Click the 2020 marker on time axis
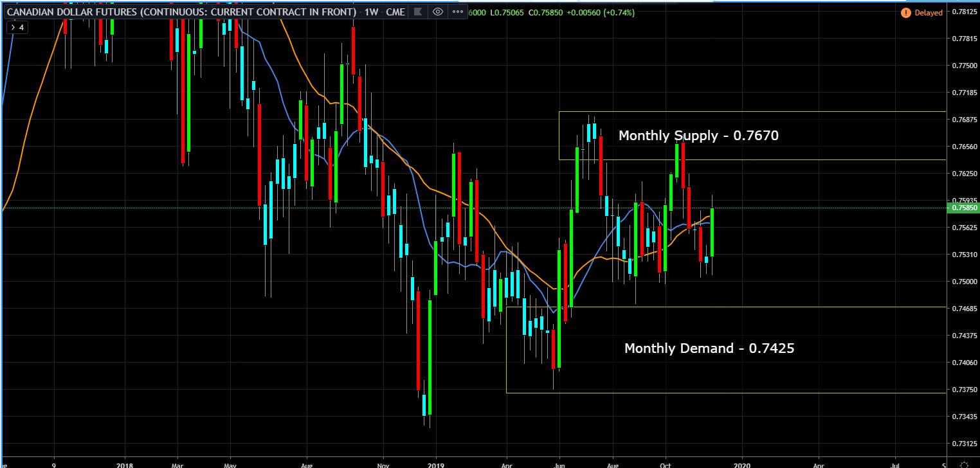The height and width of the screenshot is (468, 980). pos(741,462)
